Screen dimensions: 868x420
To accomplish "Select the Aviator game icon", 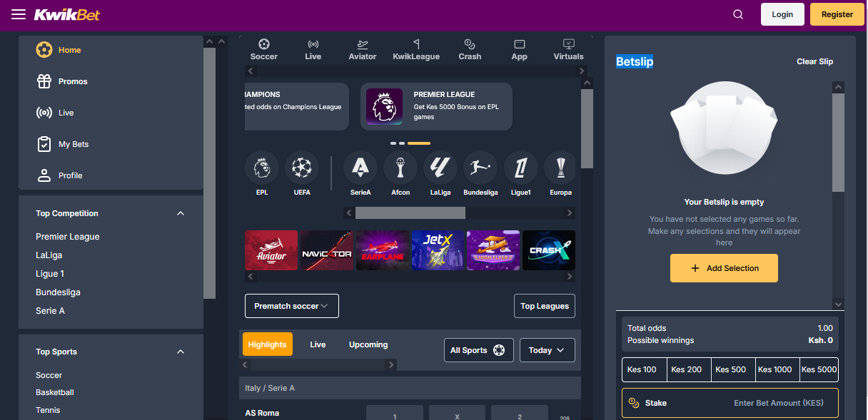I will 362,48.
